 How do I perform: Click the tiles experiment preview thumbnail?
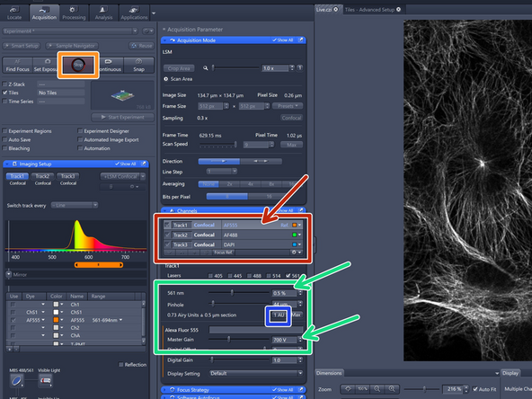(122, 96)
